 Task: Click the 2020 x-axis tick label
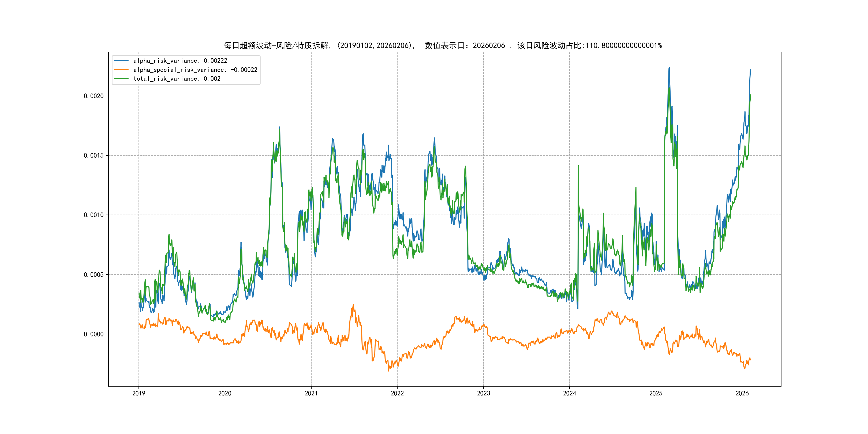(x=225, y=393)
